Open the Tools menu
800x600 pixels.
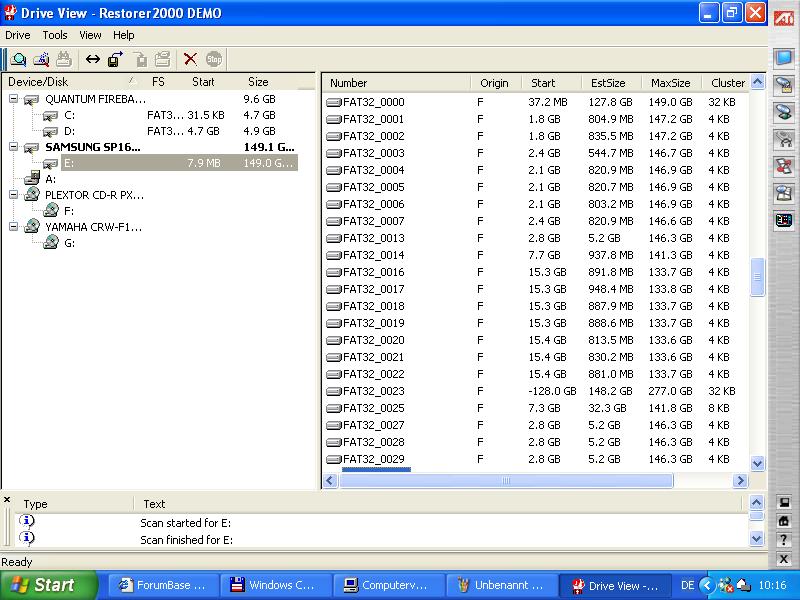pos(55,35)
